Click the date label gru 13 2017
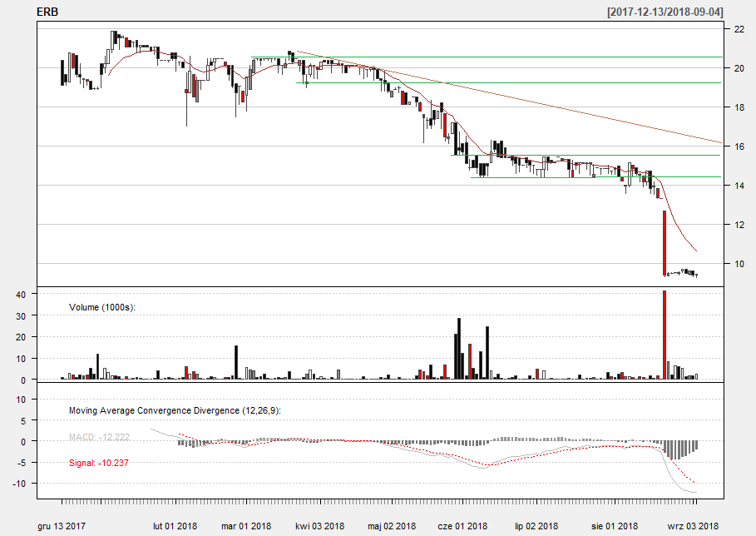 tap(62, 526)
